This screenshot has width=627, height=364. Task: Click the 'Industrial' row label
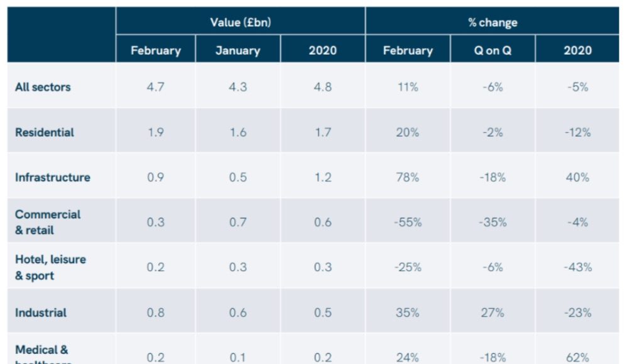[x=41, y=313]
